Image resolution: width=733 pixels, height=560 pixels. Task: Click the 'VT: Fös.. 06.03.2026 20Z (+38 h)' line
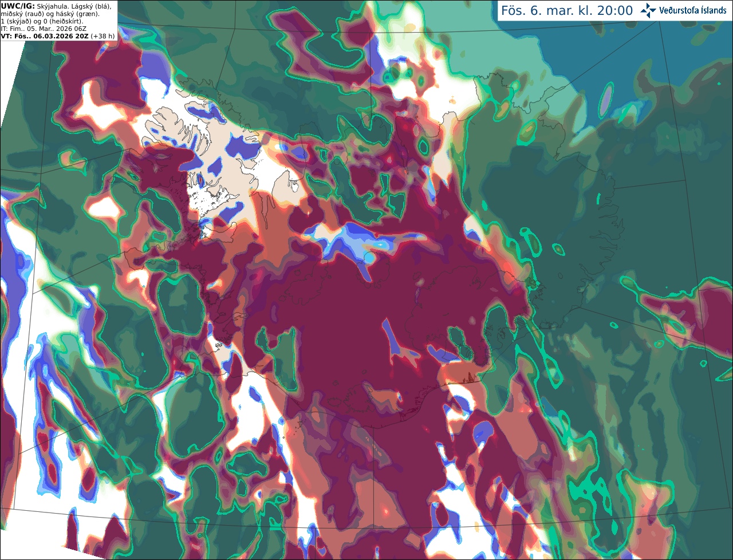tap(57, 36)
